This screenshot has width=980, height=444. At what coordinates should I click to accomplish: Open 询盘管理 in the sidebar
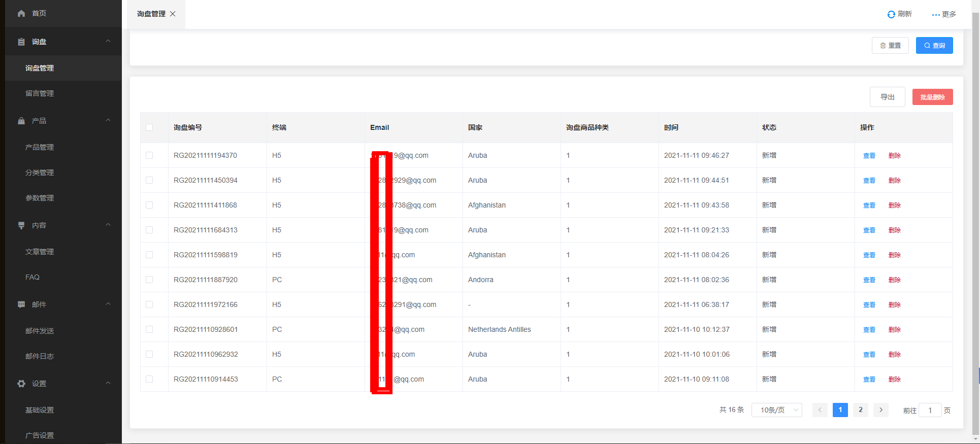tap(63, 68)
